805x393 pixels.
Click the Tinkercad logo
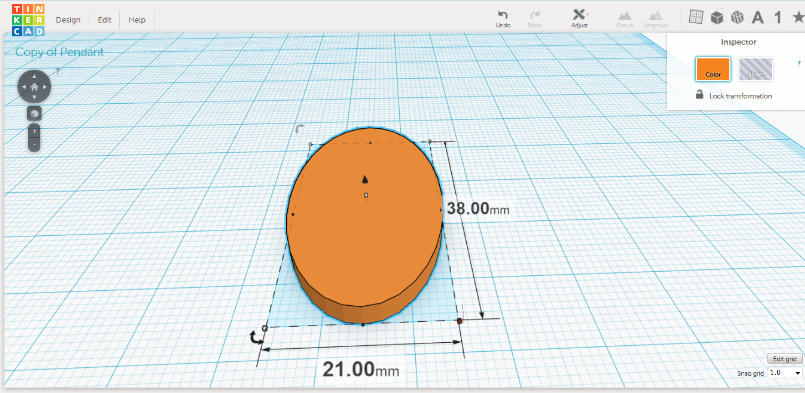tap(28, 20)
